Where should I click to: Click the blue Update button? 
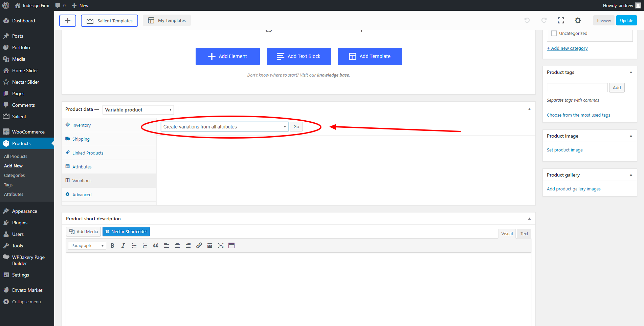pyautogui.click(x=626, y=21)
